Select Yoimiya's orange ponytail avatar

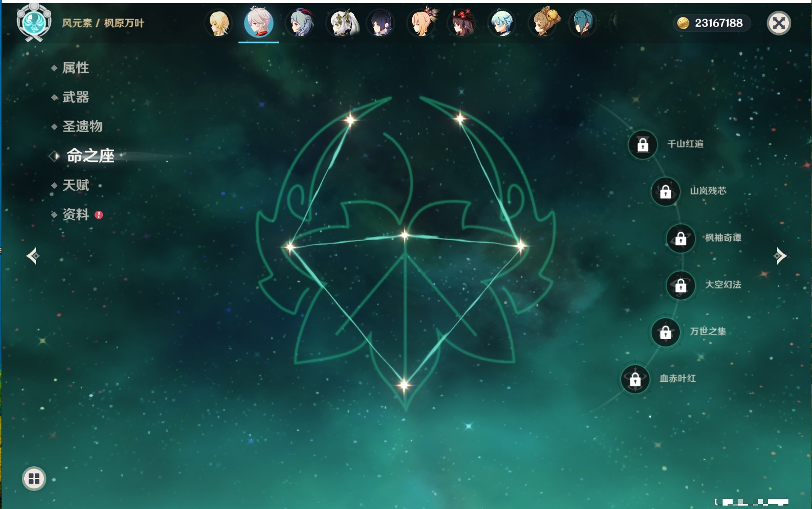(421, 24)
